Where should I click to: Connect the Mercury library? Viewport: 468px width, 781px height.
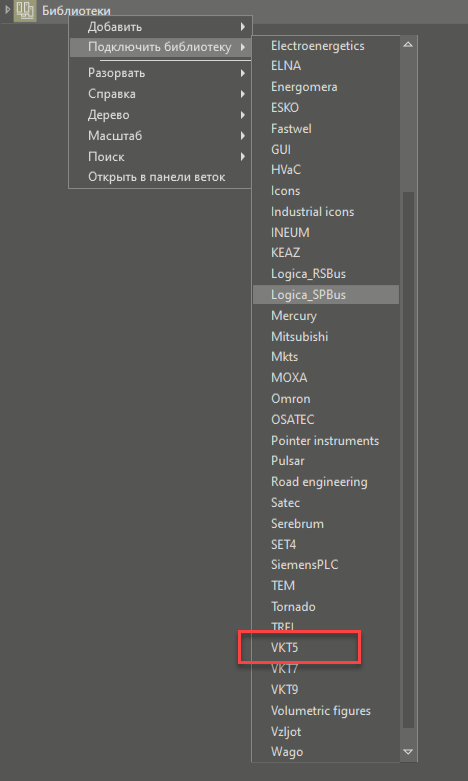(326, 316)
